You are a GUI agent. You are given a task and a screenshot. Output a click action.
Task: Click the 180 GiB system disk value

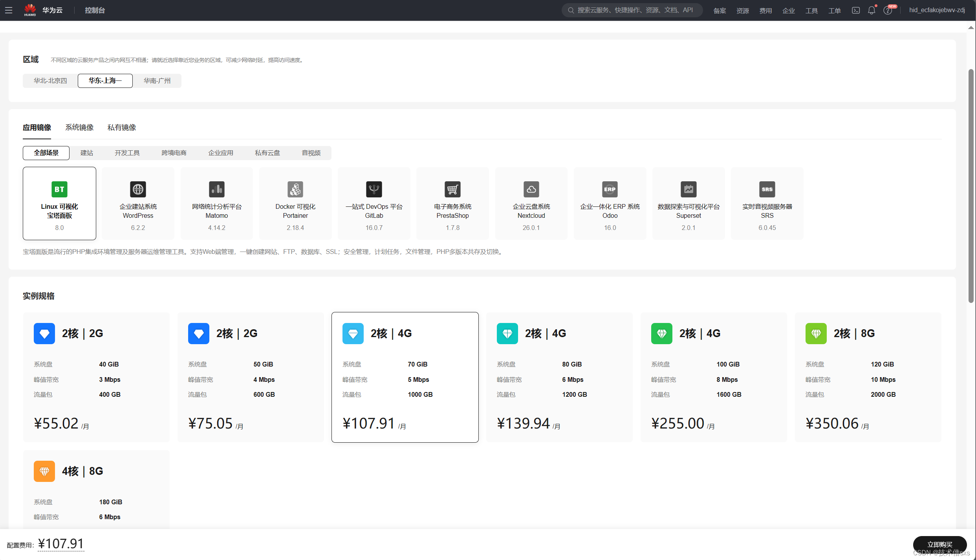click(x=111, y=502)
